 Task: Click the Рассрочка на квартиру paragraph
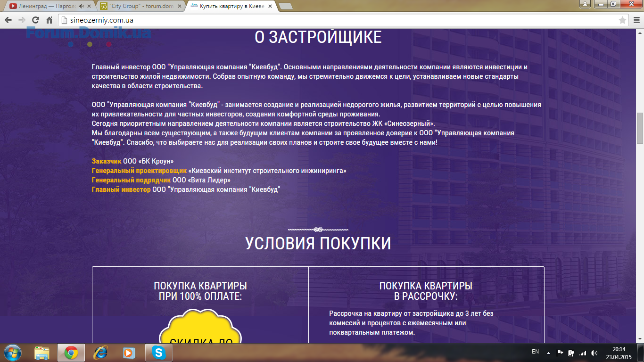click(411, 323)
